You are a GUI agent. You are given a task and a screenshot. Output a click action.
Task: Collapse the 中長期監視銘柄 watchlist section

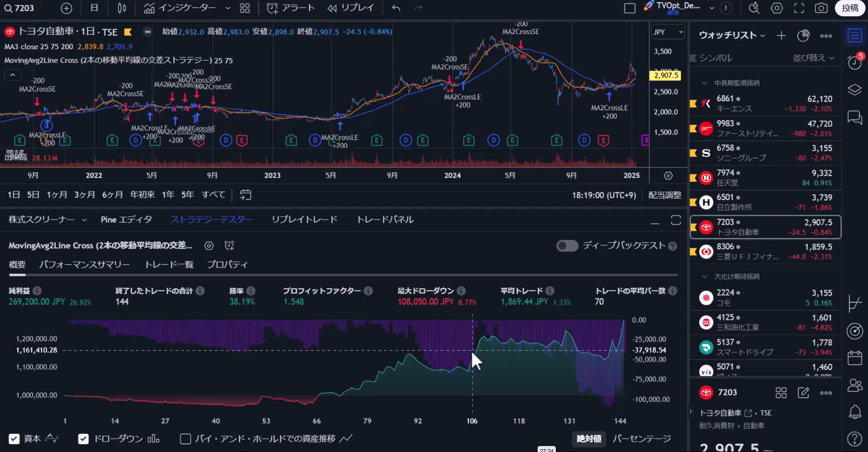704,83
